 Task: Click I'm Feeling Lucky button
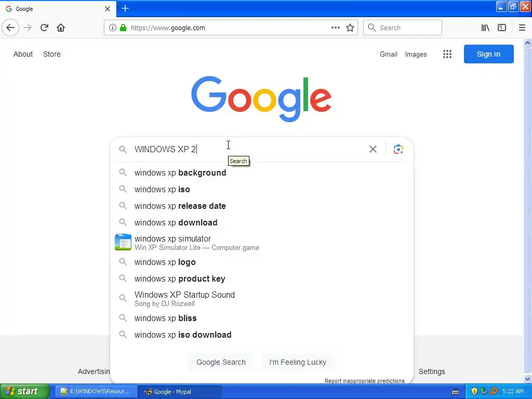click(298, 362)
